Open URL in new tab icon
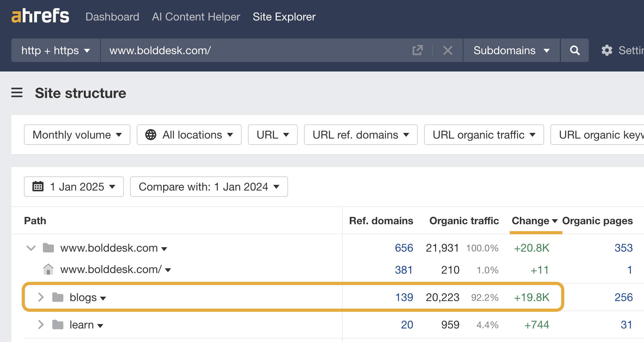Viewport: 644px width, 342px height. (417, 50)
